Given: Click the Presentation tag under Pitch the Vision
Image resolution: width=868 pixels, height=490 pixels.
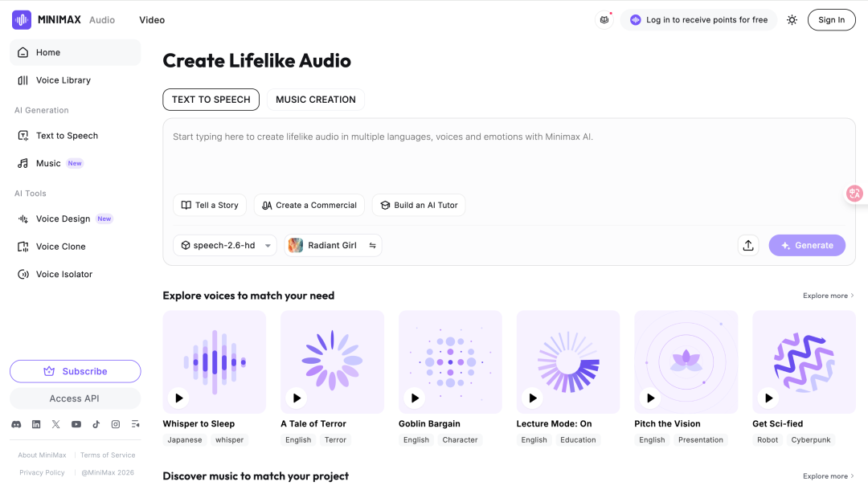Looking at the screenshot, I should 701,439.
